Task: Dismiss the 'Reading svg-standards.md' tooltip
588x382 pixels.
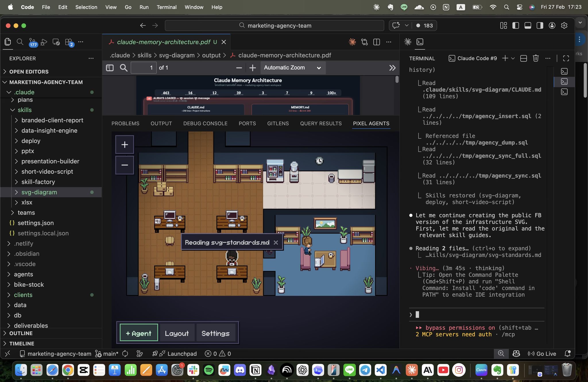Action: pos(276,243)
